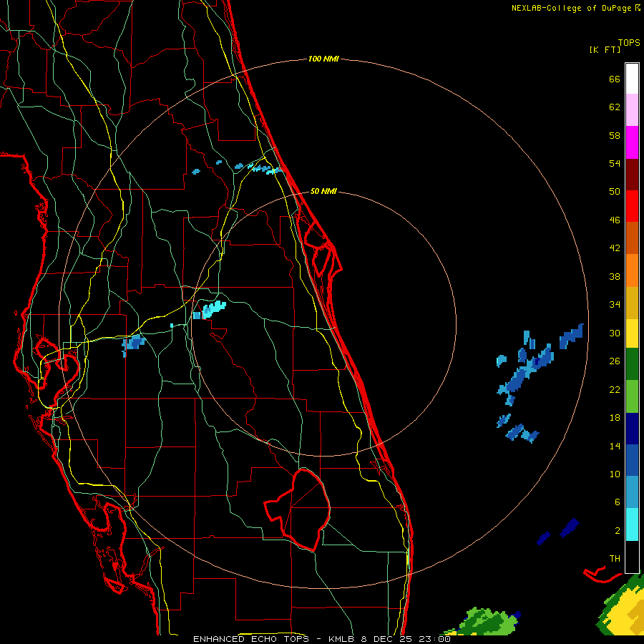Viewport: 644px width, 644px height.
Task: Click the dark green 26 kft swatch
Action: pyautogui.click(x=632, y=364)
